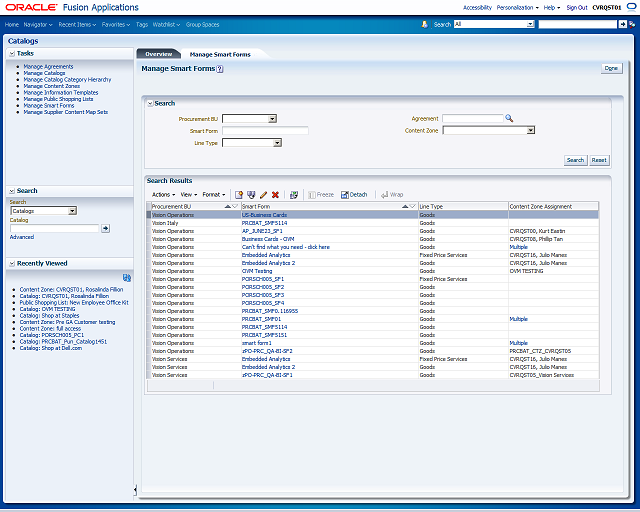Click the Smart Form text field

(265, 131)
